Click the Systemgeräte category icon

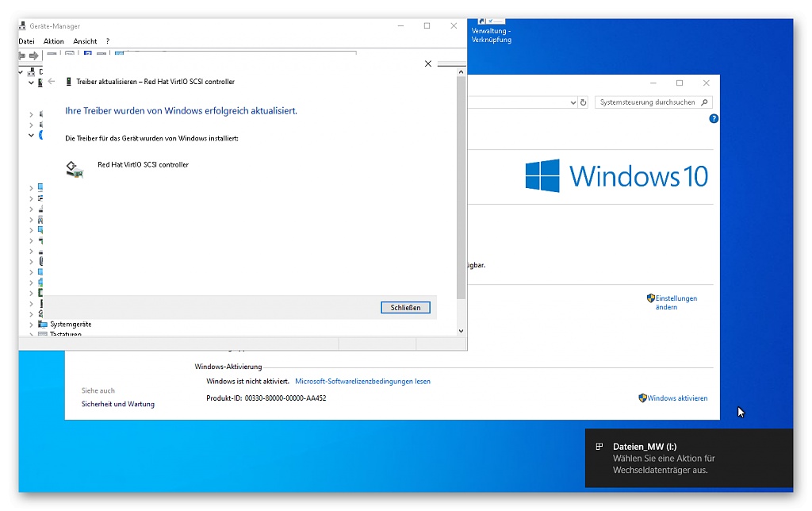pos(43,324)
